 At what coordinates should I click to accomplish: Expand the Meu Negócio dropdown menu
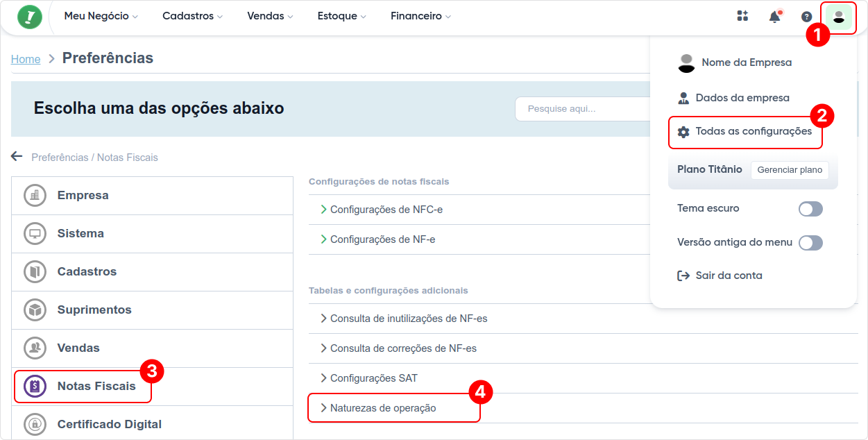[x=101, y=16]
